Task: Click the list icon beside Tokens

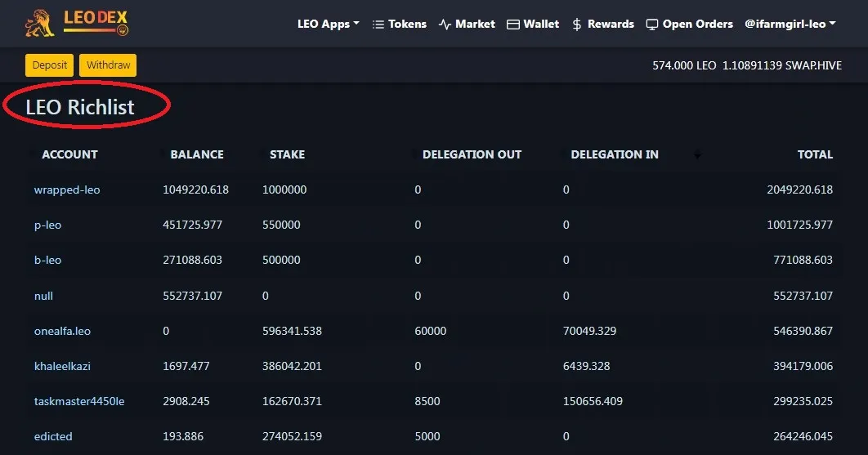Action: [378, 25]
